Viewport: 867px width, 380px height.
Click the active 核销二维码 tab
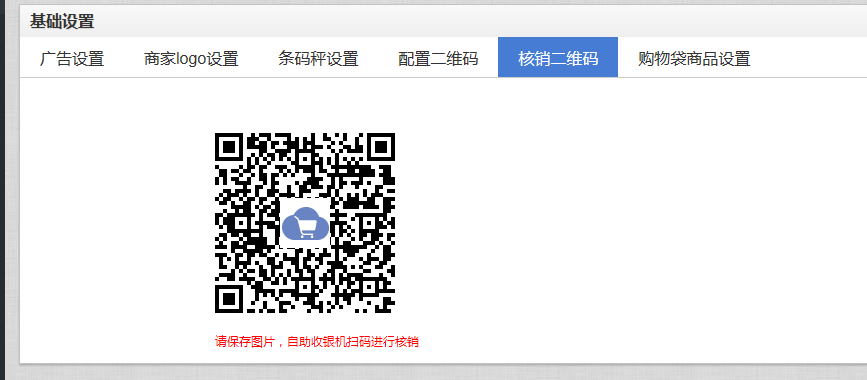[x=558, y=58]
